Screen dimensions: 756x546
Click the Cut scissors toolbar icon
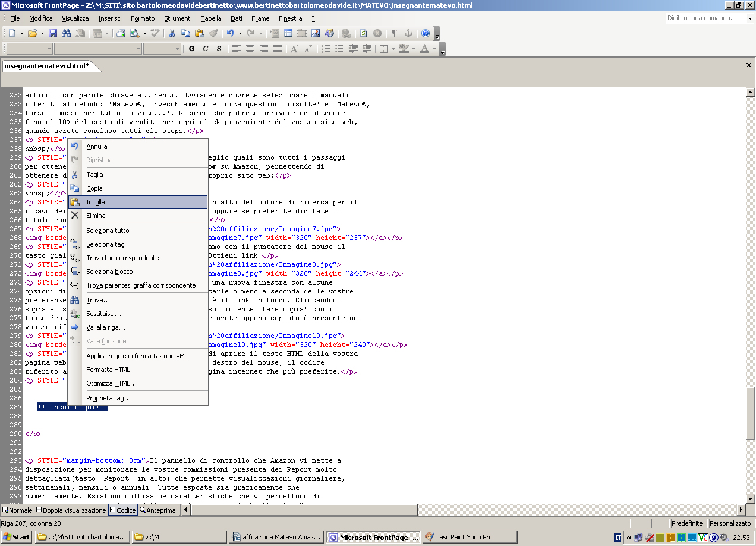click(x=172, y=33)
